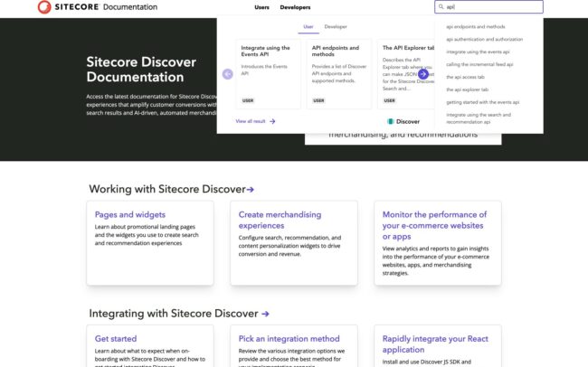Select 'api authentication and authorization' suggestion

coord(484,40)
